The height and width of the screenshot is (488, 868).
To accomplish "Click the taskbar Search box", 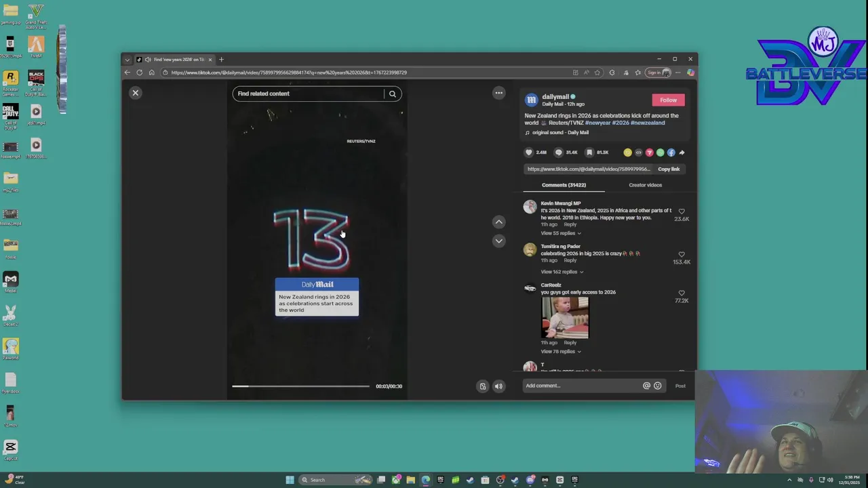I will 335,480.
